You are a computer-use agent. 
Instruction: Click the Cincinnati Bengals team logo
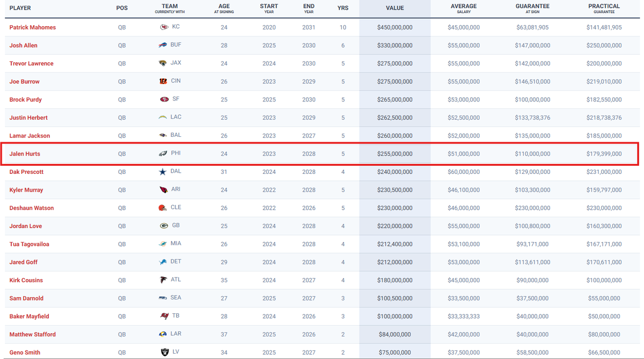163,82
